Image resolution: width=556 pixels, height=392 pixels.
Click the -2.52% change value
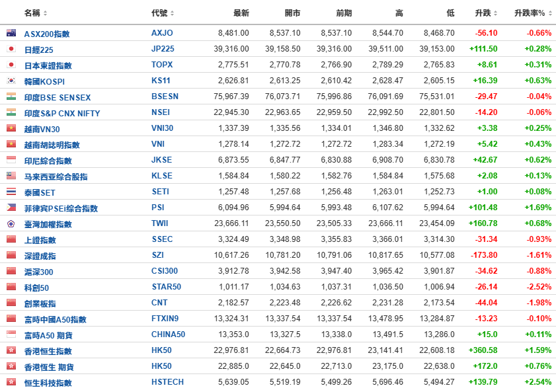tap(539, 287)
